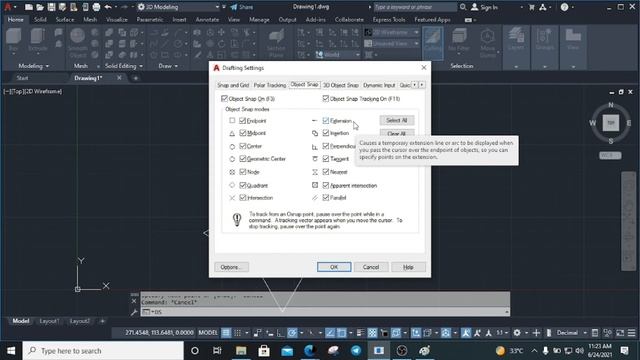Viewport: 640px width, 360px height.
Task: Switch to the Polar Tracking tab
Action: 270,85
